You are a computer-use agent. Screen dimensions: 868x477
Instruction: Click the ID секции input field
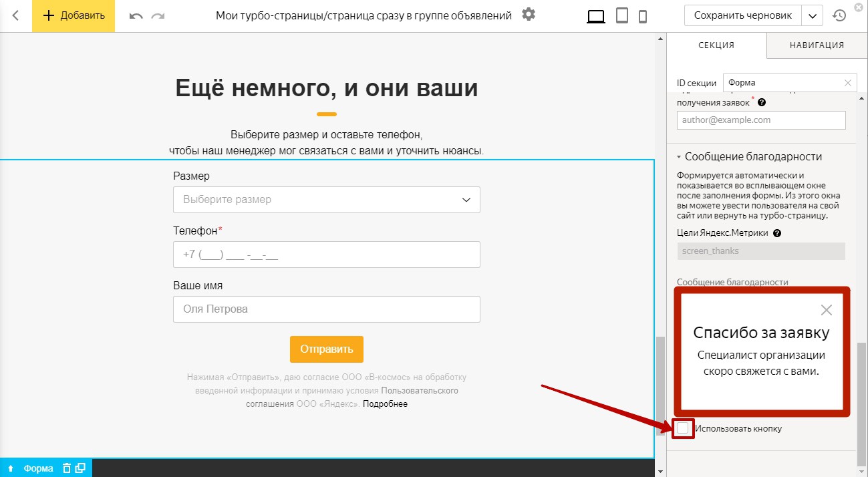(790, 83)
